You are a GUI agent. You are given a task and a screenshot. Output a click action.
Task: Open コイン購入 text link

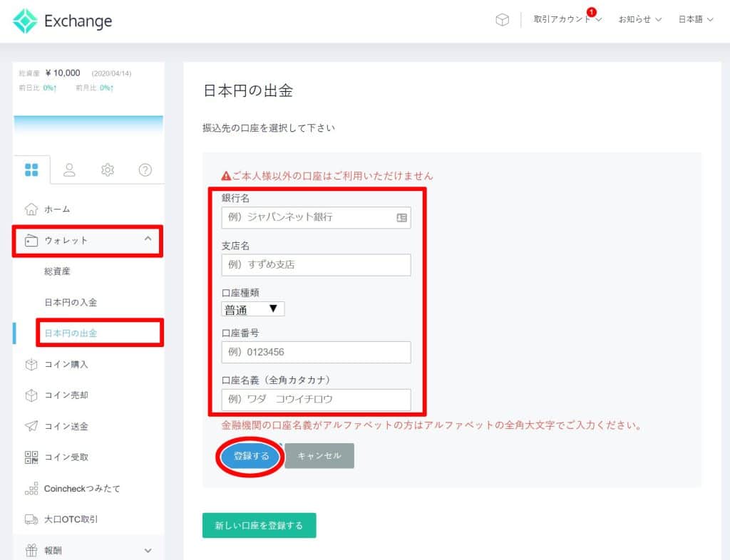(x=66, y=365)
